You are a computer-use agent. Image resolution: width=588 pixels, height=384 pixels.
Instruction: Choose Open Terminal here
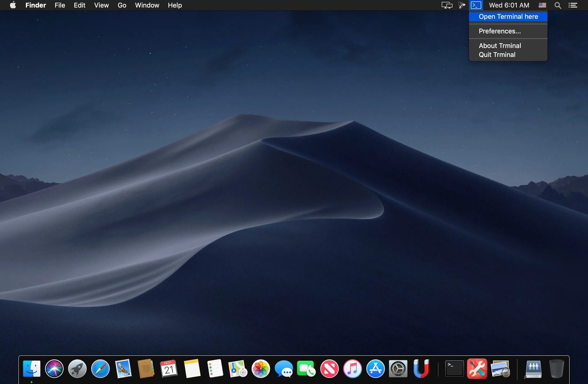(508, 16)
